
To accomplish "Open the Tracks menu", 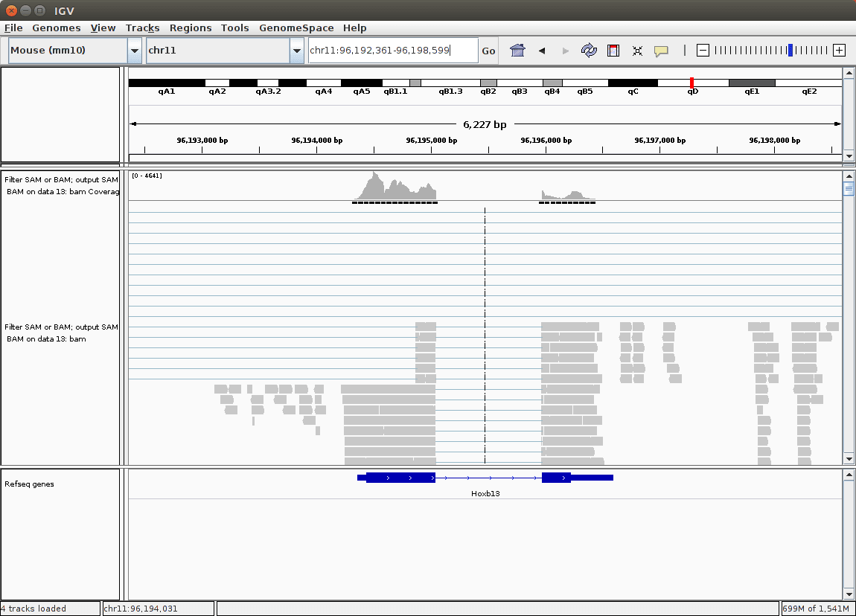I will pyautogui.click(x=142, y=28).
